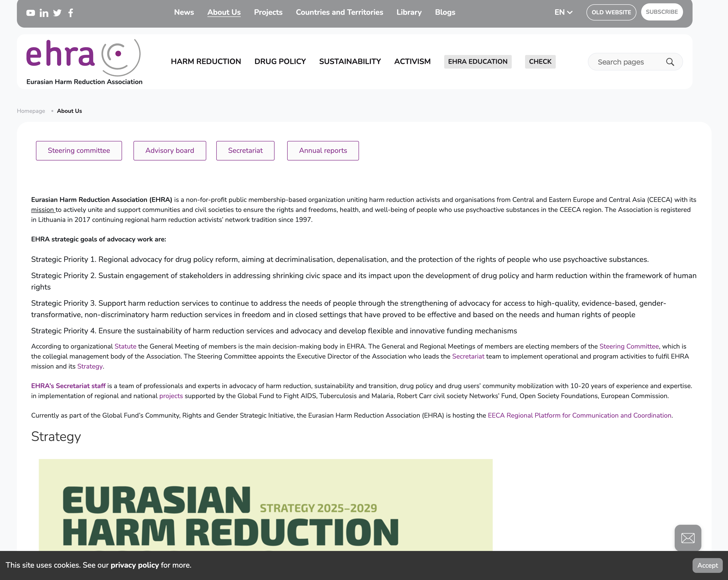Follow the underlined mission link
The width and height of the screenshot is (728, 580).
[43, 210]
